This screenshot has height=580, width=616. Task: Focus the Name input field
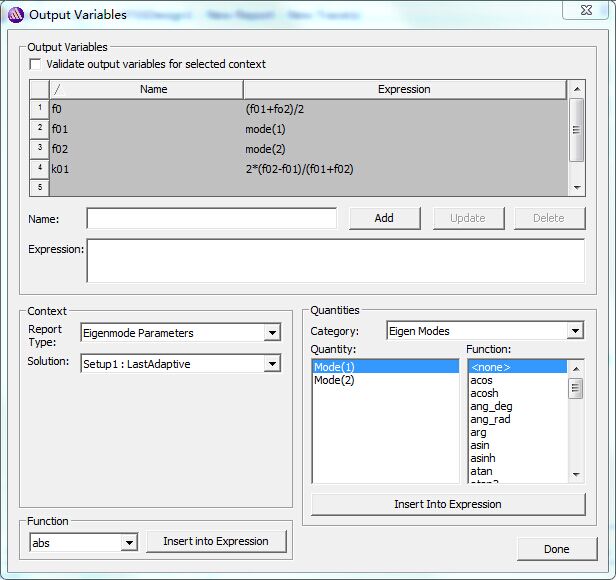211,218
